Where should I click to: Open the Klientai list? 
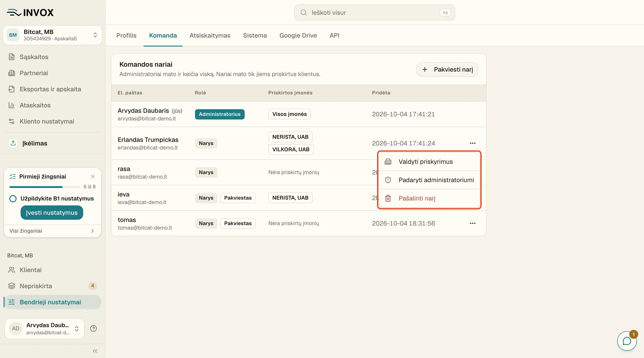pyautogui.click(x=53, y=270)
